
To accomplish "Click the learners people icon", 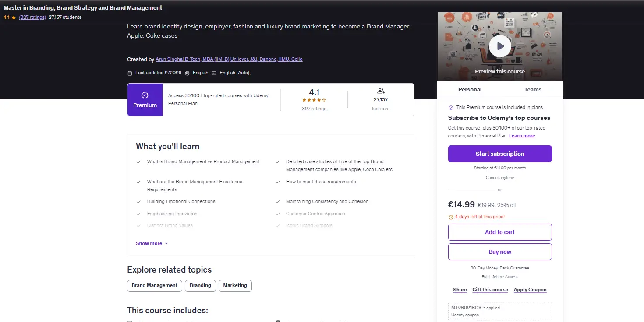I will [x=381, y=91].
